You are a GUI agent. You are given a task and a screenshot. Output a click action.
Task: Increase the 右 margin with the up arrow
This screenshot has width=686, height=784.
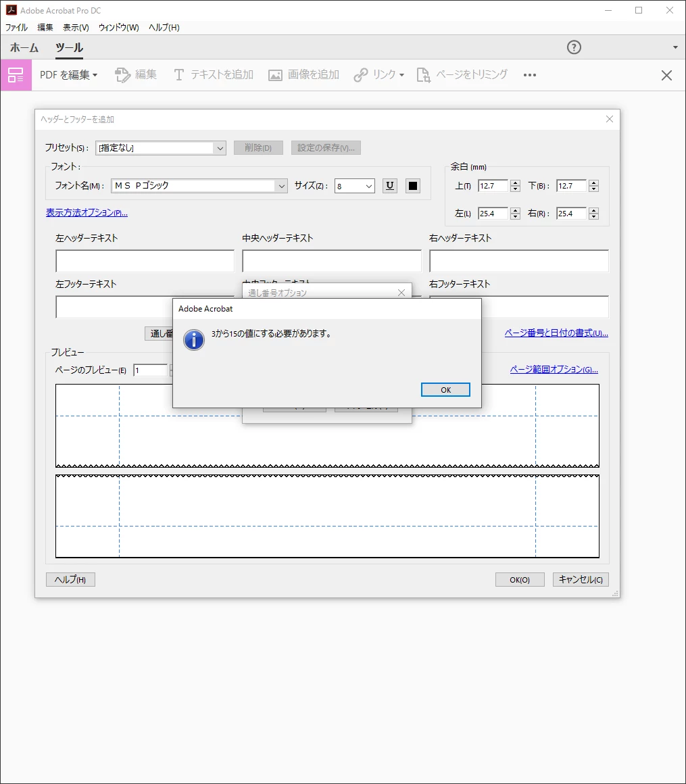(x=593, y=210)
